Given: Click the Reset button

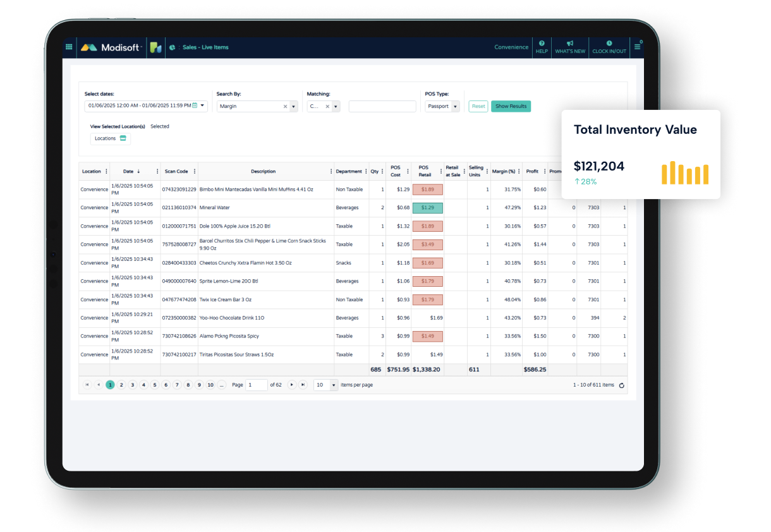Looking at the screenshot, I should (x=478, y=106).
